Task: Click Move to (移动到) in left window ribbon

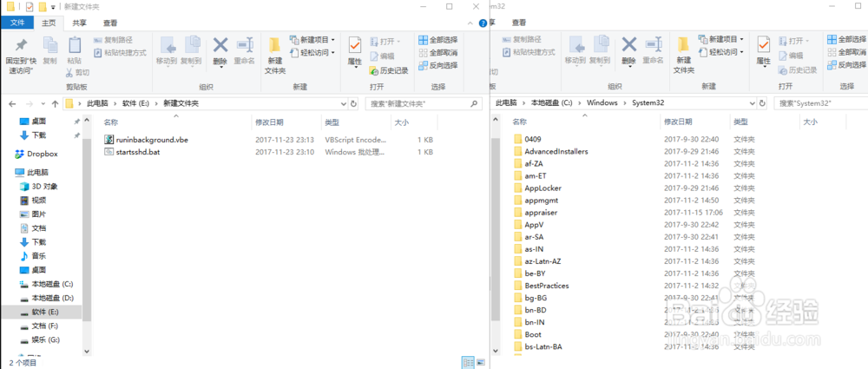Action: tap(168, 50)
